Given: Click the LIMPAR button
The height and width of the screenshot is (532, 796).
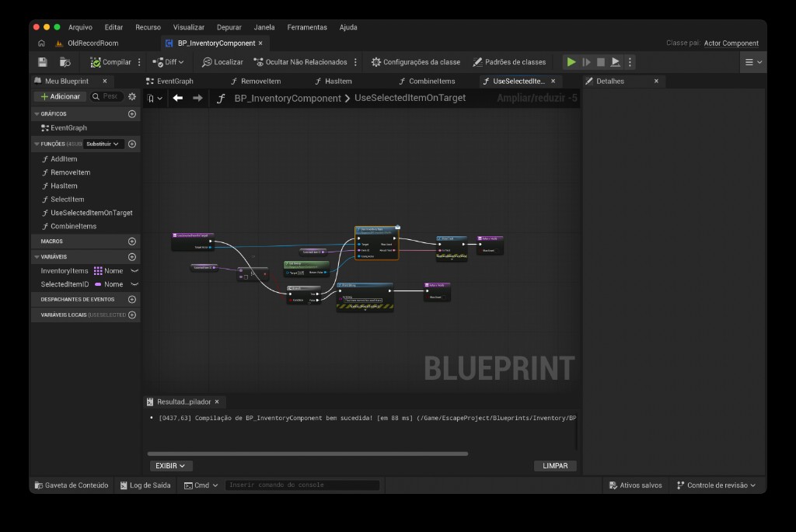Looking at the screenshot, I should 555,465.
